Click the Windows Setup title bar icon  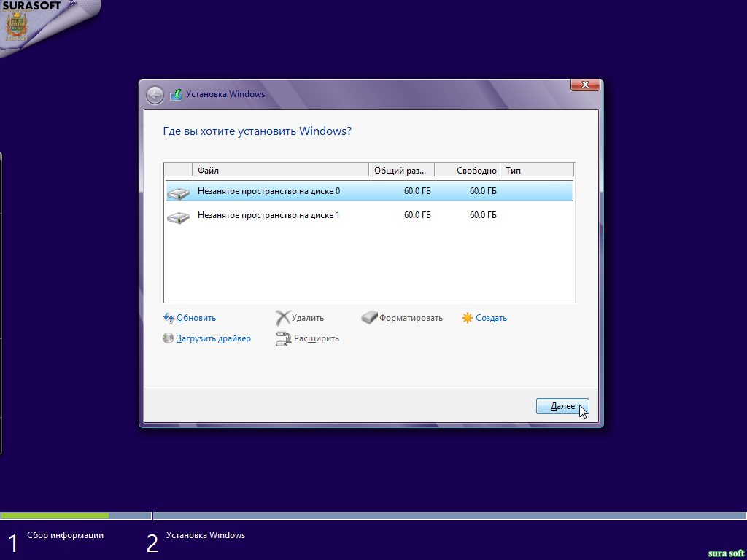coord(177,94)
